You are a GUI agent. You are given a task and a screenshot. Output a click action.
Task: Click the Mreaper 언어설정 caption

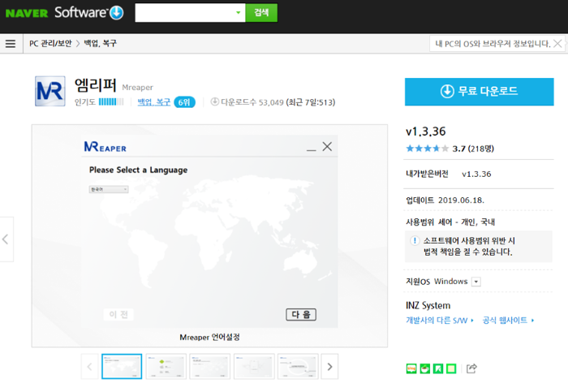pyautogui.click(x=209, y=338)
